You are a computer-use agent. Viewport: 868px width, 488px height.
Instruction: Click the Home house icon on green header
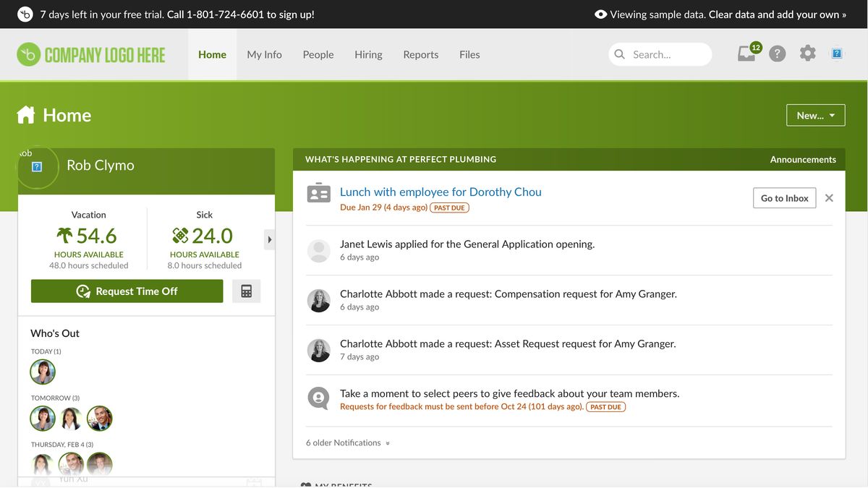[x=25, y=114]
